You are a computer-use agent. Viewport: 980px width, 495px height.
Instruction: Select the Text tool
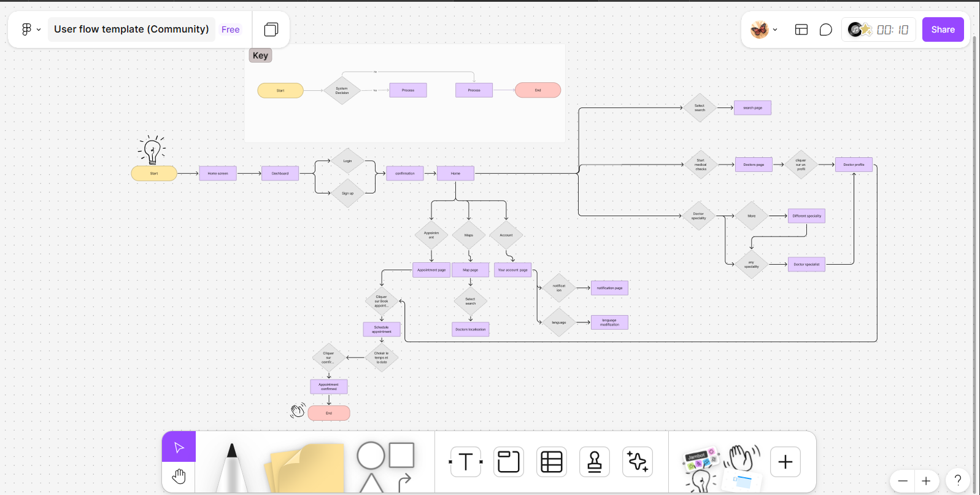[x=466, y=462]
